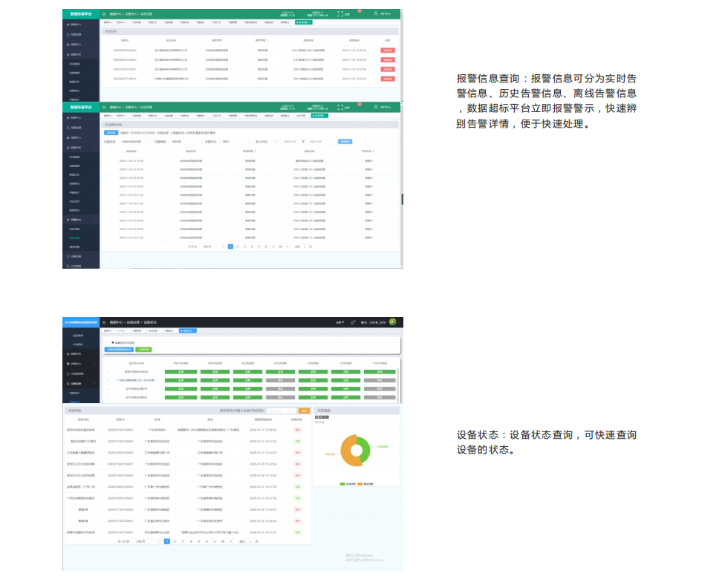This screenshot has height=588, width=702.
Task: Expand last station row in sensor status table
Action: point(108,397)
